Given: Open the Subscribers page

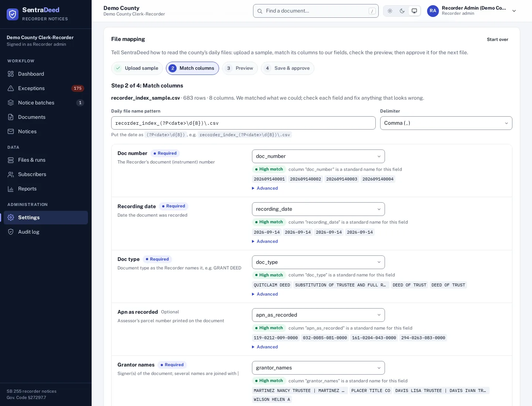Looking at the screenshot, I should 46,174.
